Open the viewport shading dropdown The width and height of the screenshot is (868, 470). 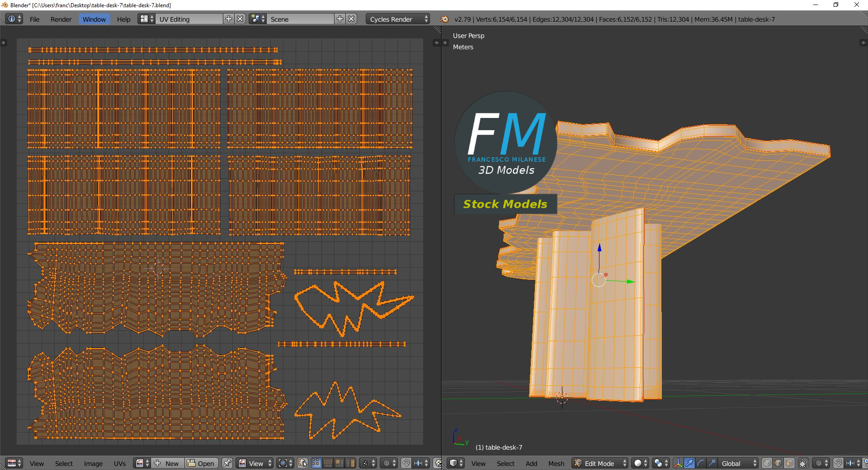[640, 463]
